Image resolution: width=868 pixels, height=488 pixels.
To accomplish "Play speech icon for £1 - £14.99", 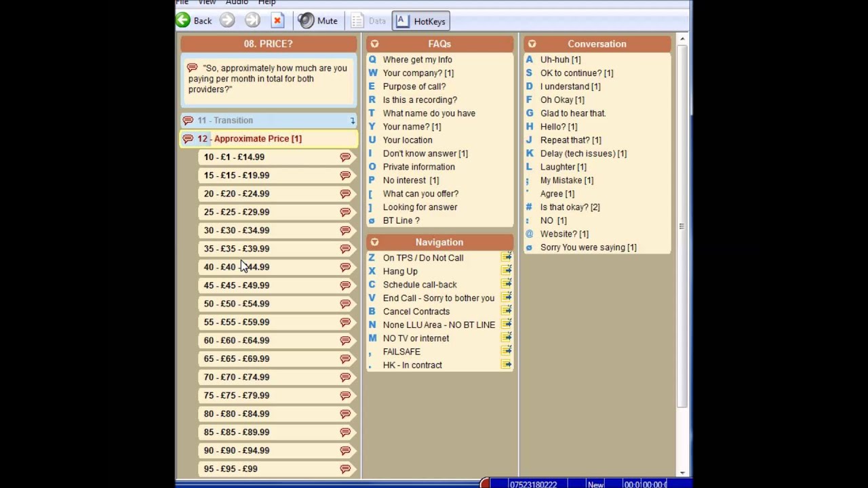I will click(345, 157).
